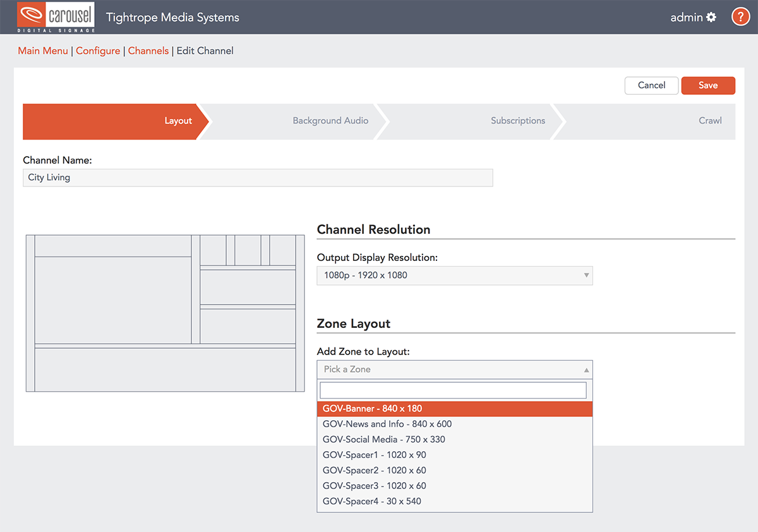Open the help question mark icon
This screenshot has width=758, height=532.
[x=740, y=17]
